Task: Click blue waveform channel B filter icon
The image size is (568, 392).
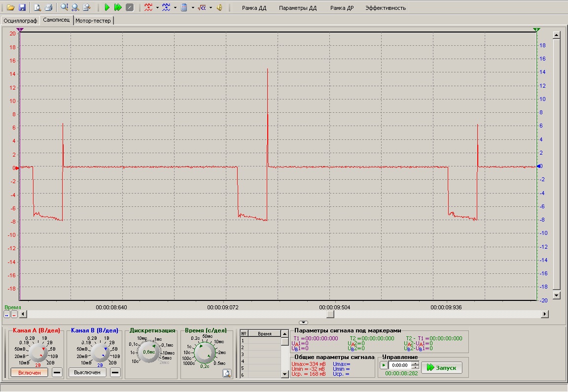Action: point(166,7)
